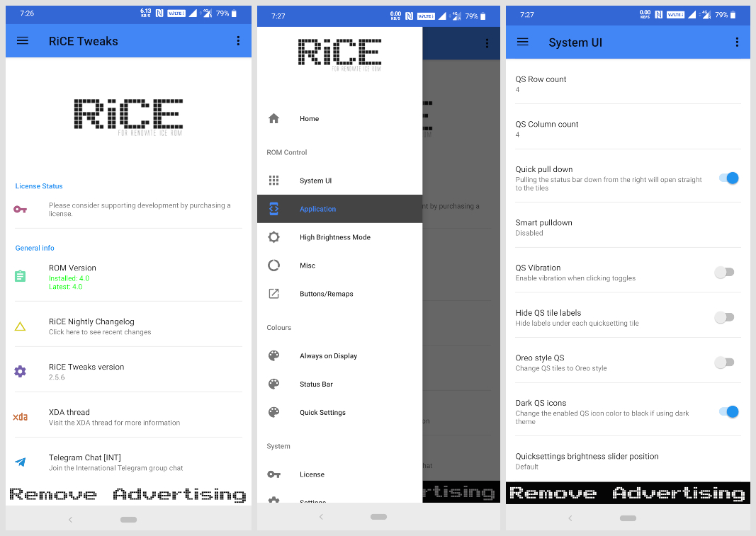This screenshot has width=756, height=536.
Task: Tap the Buttons/Remaps icon in drawer
Action: click(274, 294)
